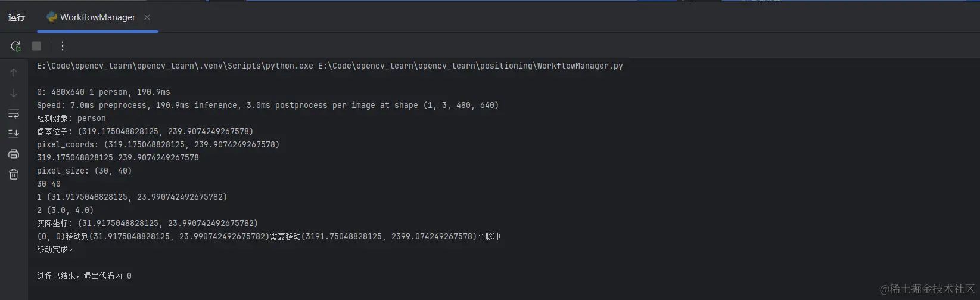Image resolution: width=980 pixels, height=300 pixels.
Task: Click the Speed preprocess inference line
Action: 267,105
